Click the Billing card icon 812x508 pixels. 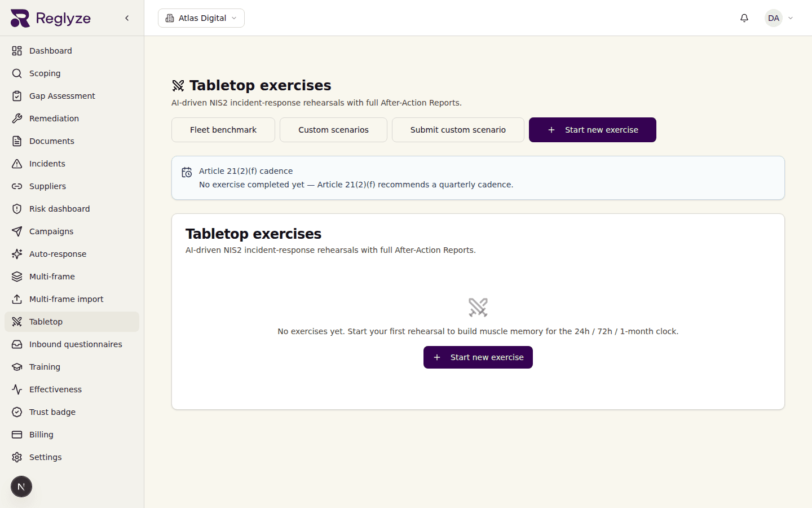[x=17, y=435]
